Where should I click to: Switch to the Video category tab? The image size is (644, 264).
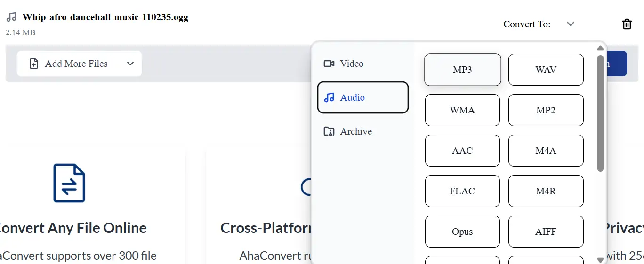pos(351,64)
